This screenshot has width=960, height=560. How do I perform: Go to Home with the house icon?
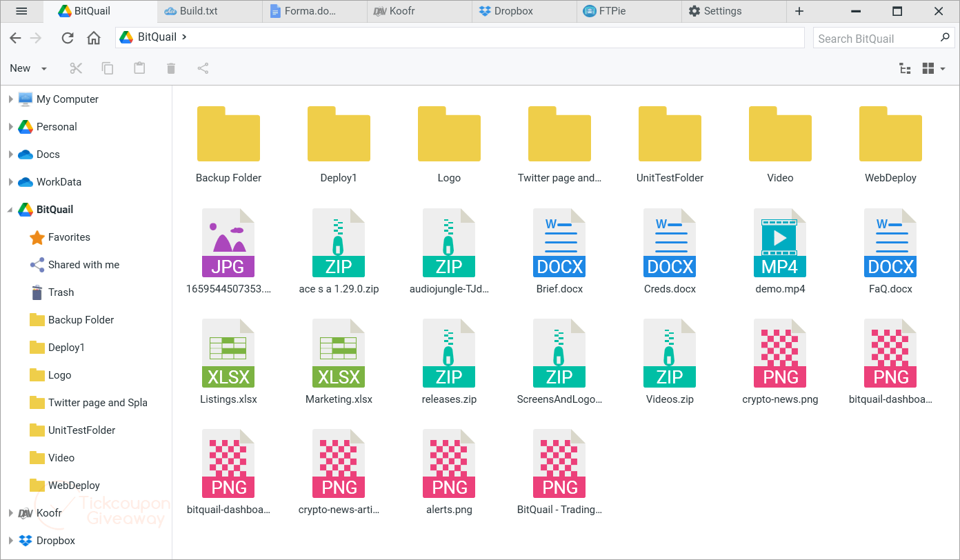click(x=94, y=38)
